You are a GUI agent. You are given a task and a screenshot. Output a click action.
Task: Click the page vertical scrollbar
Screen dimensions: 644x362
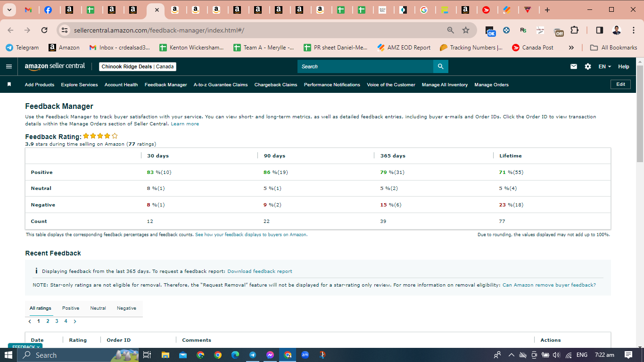640,113
